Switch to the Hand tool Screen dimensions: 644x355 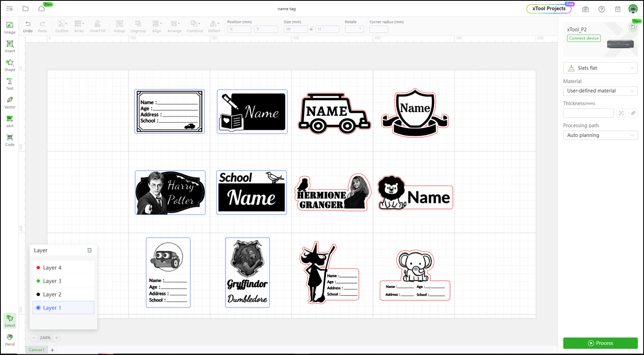pos(10,339)
